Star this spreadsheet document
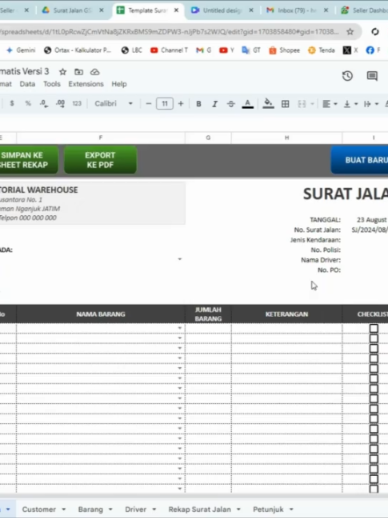388x518 pixels. [x=63, y=72]
